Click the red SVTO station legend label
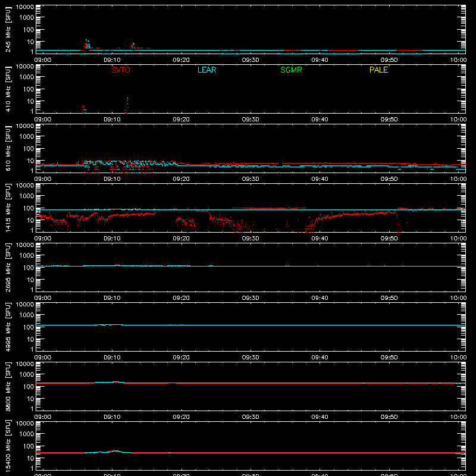Image resolution: width=476 pixels, height=476 pixels. tap(121, 70)
